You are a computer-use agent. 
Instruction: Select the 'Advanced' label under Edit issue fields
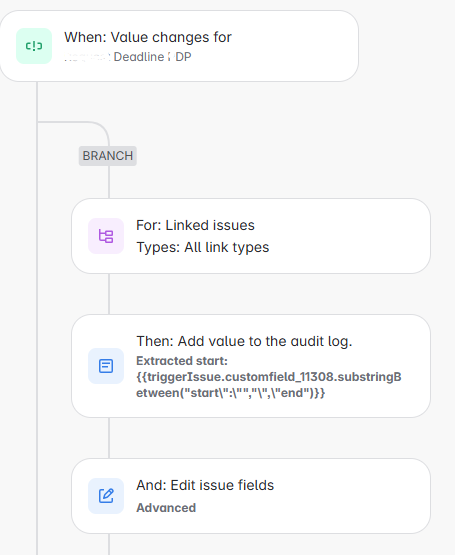coord(166,508)
